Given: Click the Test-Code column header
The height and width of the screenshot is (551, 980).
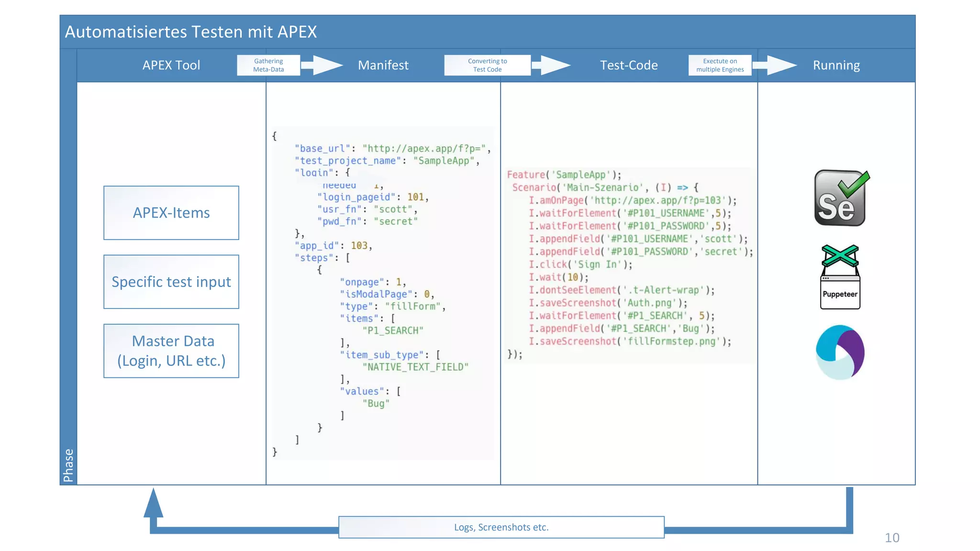Looking at the screenshot, I should pos(629,65).
